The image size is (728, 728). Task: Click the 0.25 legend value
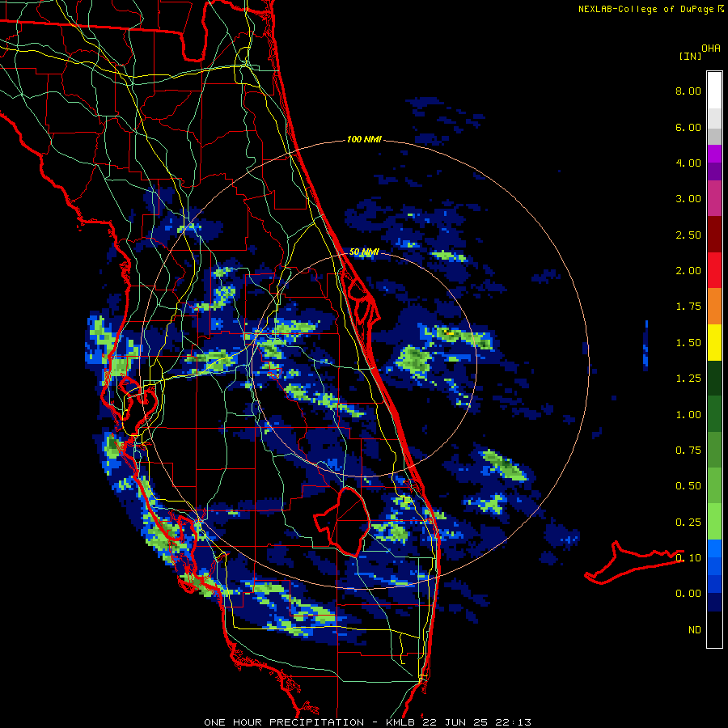click(x=688, y=523)
